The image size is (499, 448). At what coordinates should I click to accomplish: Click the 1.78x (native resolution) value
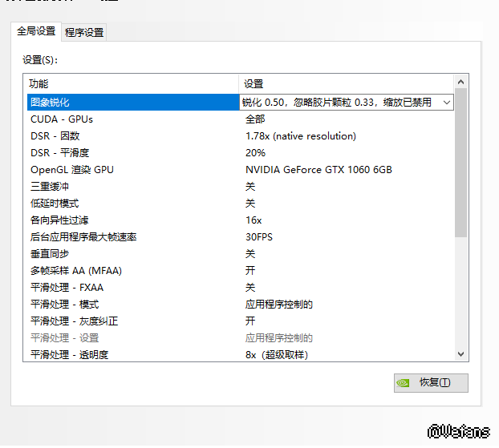[x=301, y=136]
